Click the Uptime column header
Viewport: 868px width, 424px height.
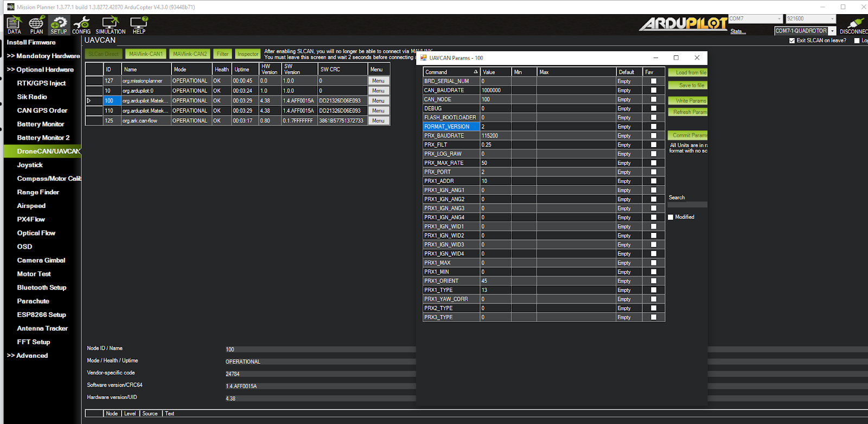246,69
